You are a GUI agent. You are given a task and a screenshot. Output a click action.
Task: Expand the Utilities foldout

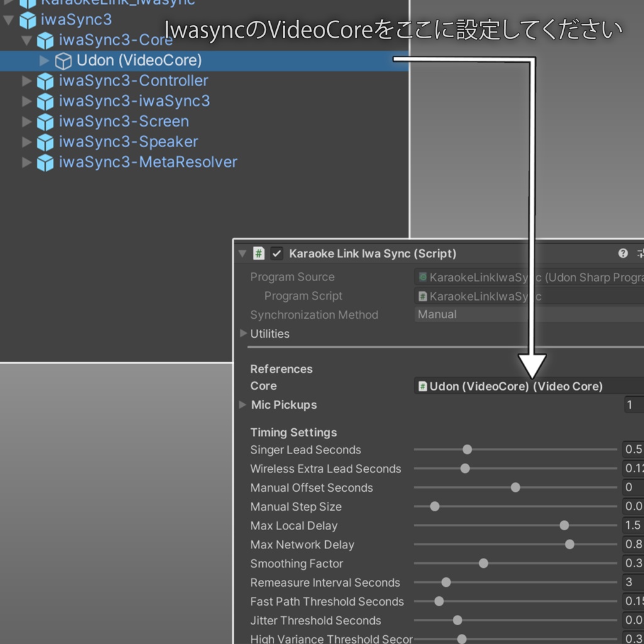click(x=243, y=333)
